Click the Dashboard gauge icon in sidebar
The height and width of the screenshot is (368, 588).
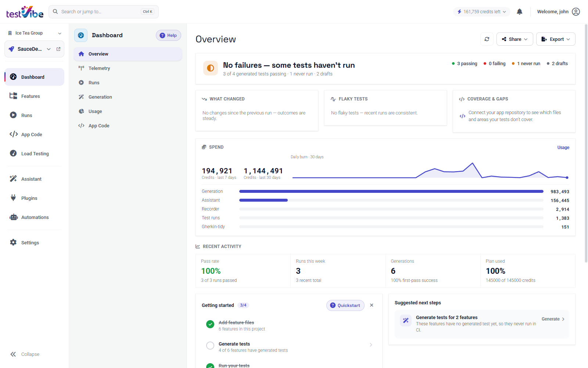pos(13,77)
